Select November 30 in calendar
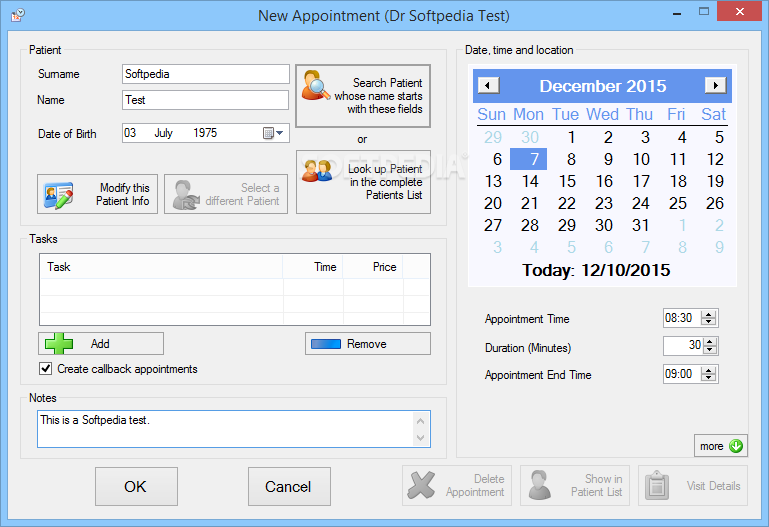The width and height of the screenshot is (769, 527). click(530, 137)
